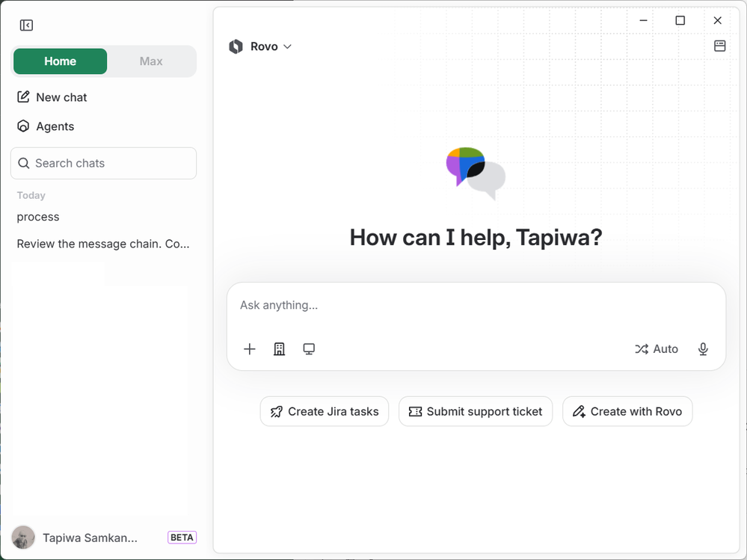This screenshot has width=747, height=560.
Task: Maximize the window
Action: pyautogui.click(x=680, y=20)
